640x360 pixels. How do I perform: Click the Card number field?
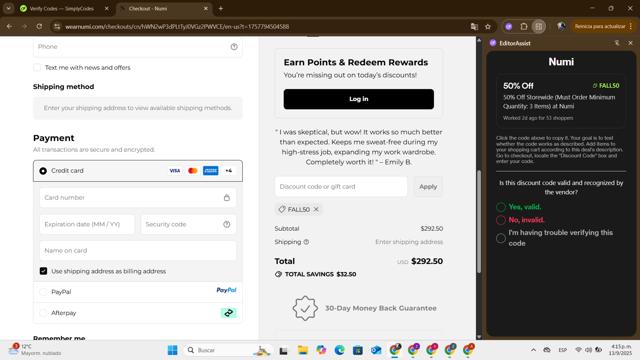tap(138, 198)
